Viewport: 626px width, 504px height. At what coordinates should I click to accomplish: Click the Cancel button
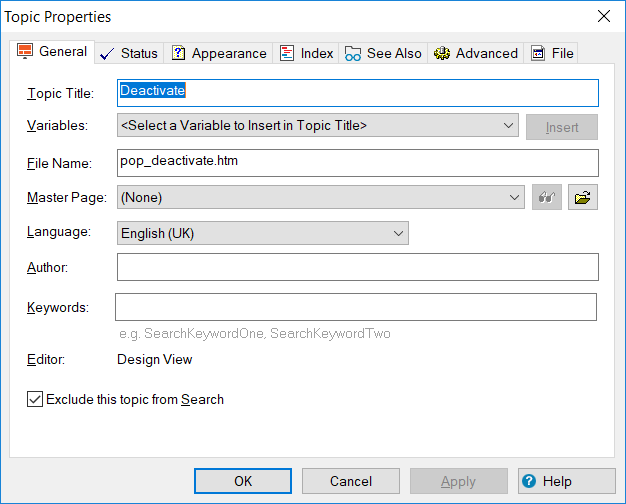[x=351, y=481]
